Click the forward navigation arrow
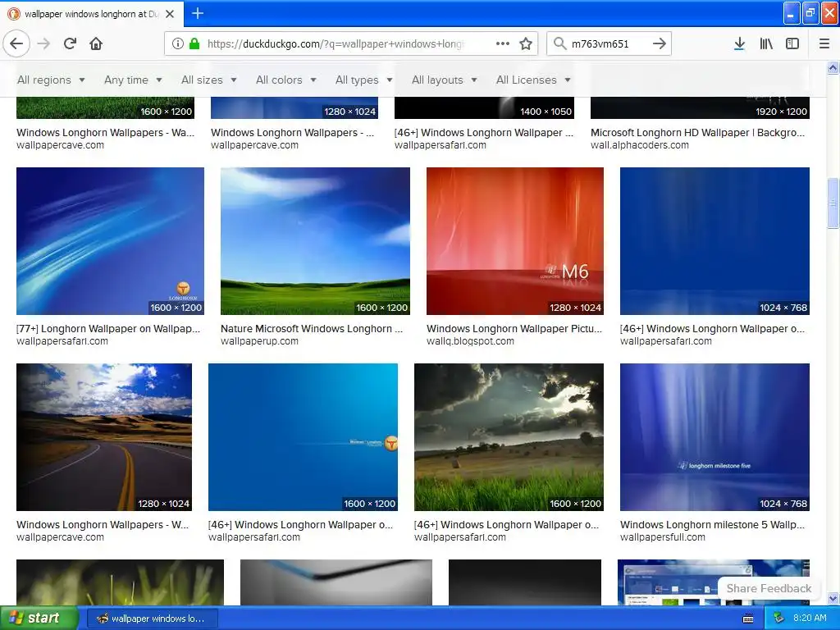Screen dimensions: 840x630 [x=43, y=43]
